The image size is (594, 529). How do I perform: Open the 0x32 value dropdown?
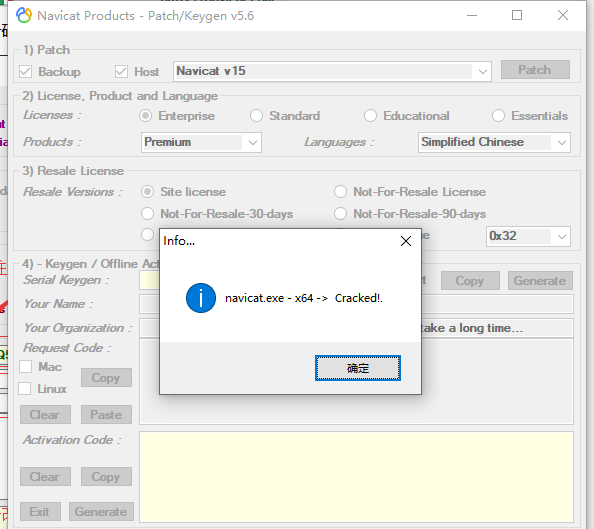pyautogui.click(x=528, y=236)
